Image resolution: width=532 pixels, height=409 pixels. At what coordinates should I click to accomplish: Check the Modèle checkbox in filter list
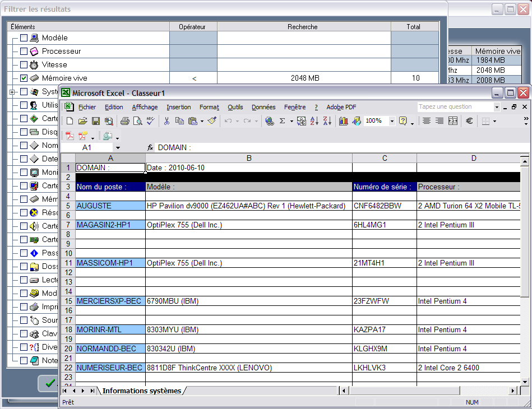pos(24,38)
